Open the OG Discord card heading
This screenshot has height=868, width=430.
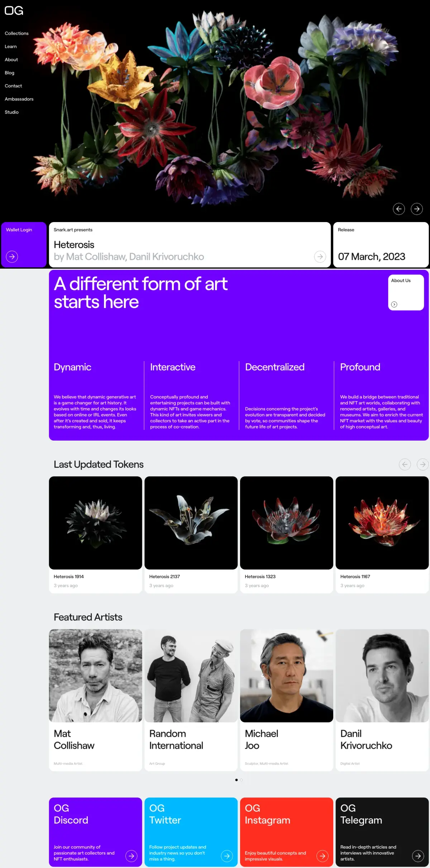71,814
